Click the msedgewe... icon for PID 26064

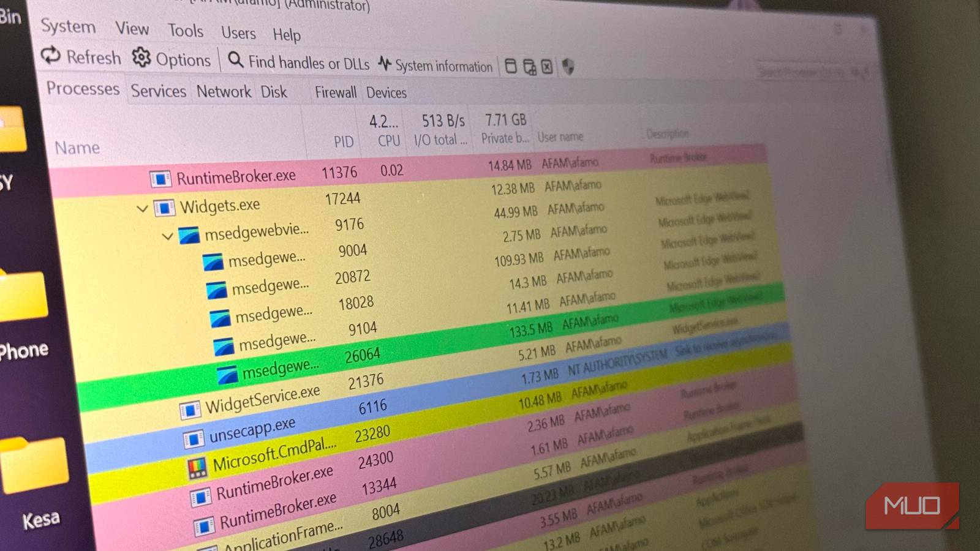click(227, 375)
